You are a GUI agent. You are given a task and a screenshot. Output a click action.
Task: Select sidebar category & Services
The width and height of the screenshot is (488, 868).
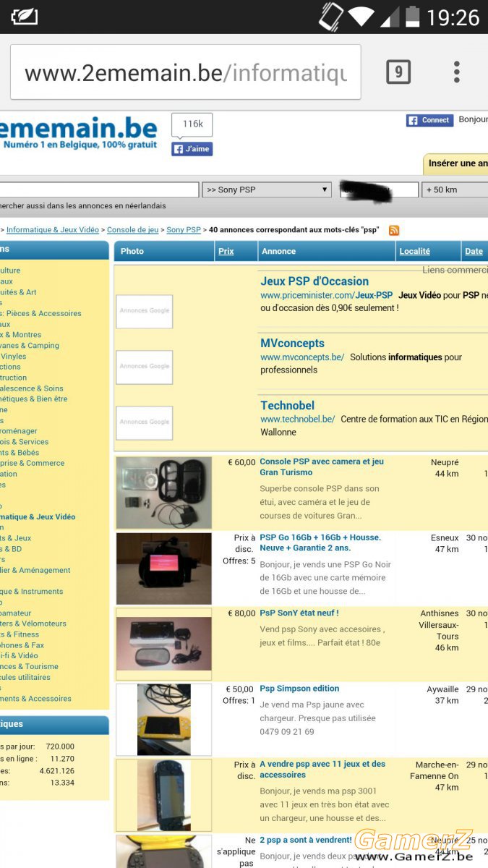[x=25, y=442]
